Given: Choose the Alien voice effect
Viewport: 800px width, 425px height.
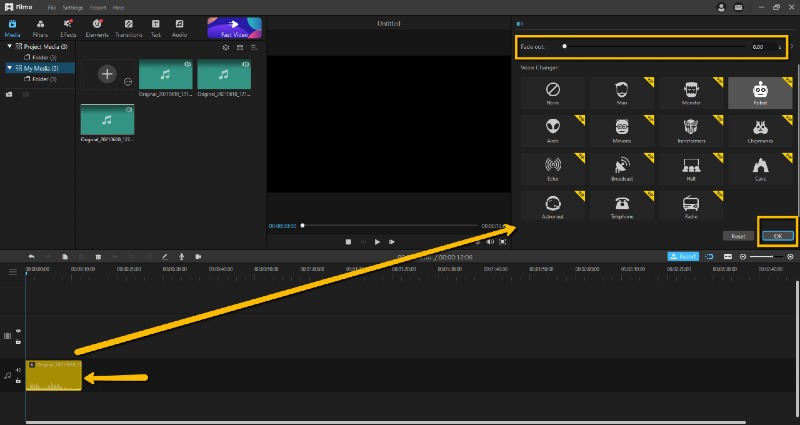Looking at the screenshot, I should point(552,131).
